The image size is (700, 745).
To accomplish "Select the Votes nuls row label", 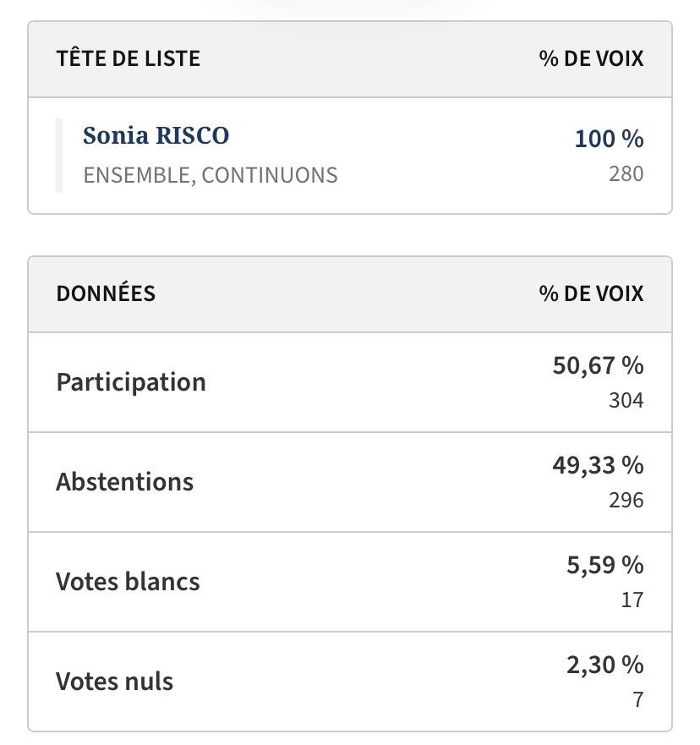I will pos(114,682).
